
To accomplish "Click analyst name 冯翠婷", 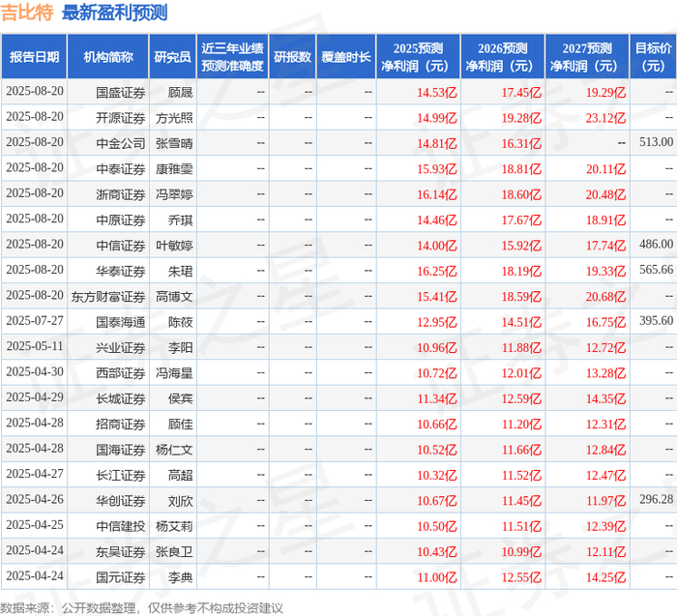I will point(174,194).
